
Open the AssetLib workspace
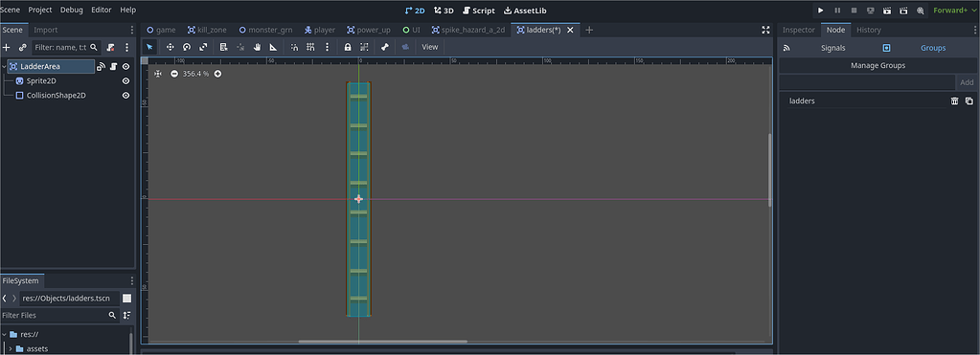pyautogui.click(x=525, y=11)
